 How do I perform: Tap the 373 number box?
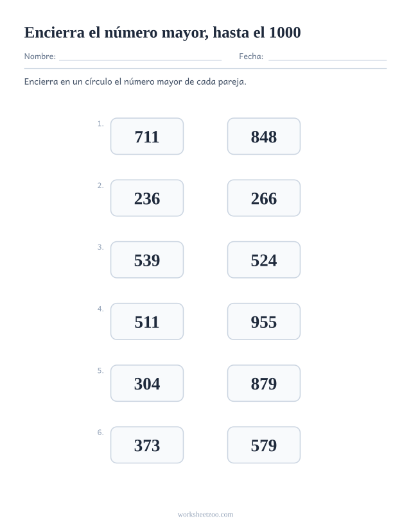pyautogui.click(x=147, y=445)
